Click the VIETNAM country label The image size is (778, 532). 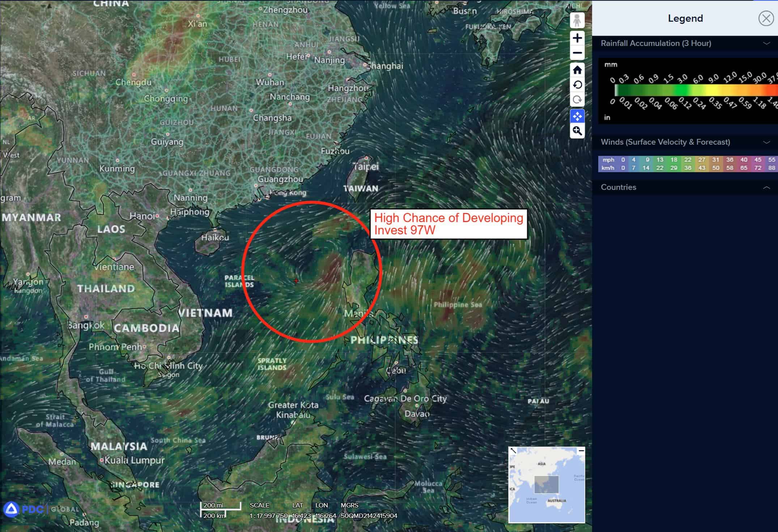pos(206,313)
